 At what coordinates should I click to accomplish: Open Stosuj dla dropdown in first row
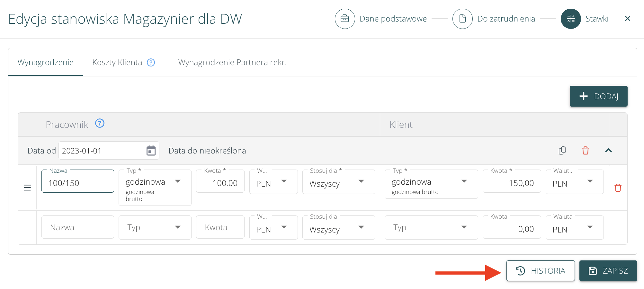[338, 182]
